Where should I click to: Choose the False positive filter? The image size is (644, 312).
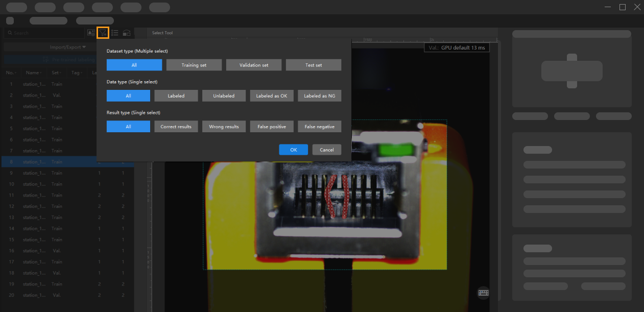tap(272, 126)
